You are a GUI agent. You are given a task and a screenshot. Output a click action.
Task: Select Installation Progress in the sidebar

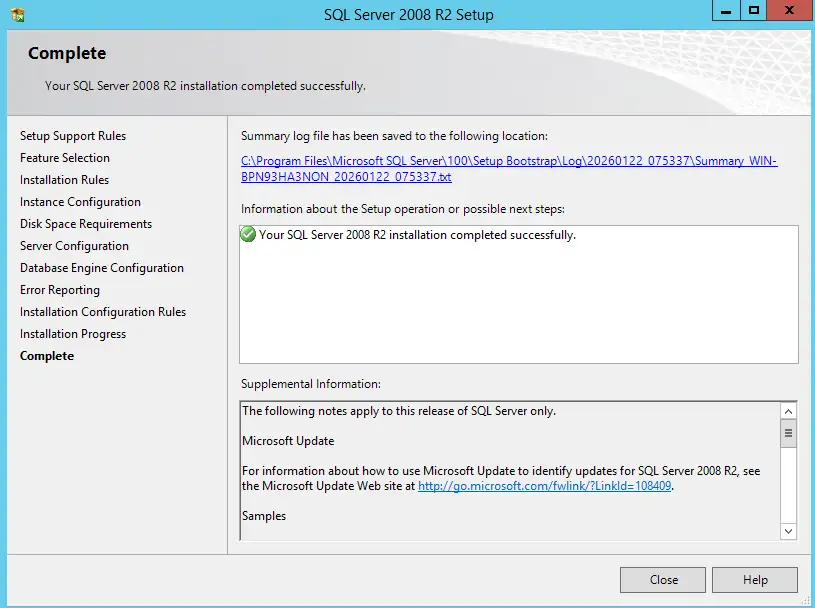pos(72,333)
